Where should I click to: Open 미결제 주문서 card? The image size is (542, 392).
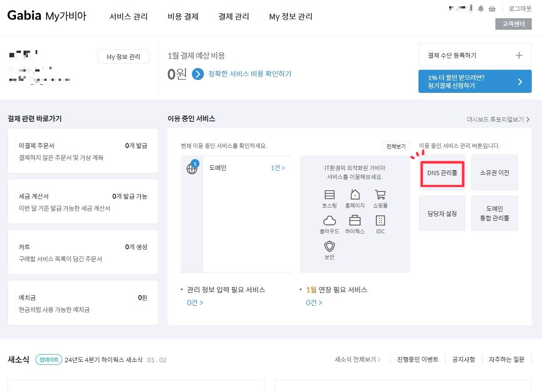83,151
